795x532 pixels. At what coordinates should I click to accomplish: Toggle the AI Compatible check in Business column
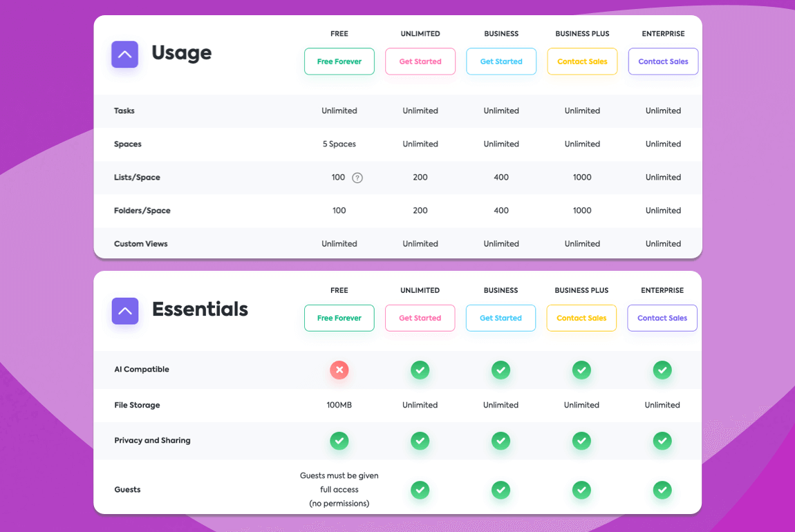tap(501, 370)
